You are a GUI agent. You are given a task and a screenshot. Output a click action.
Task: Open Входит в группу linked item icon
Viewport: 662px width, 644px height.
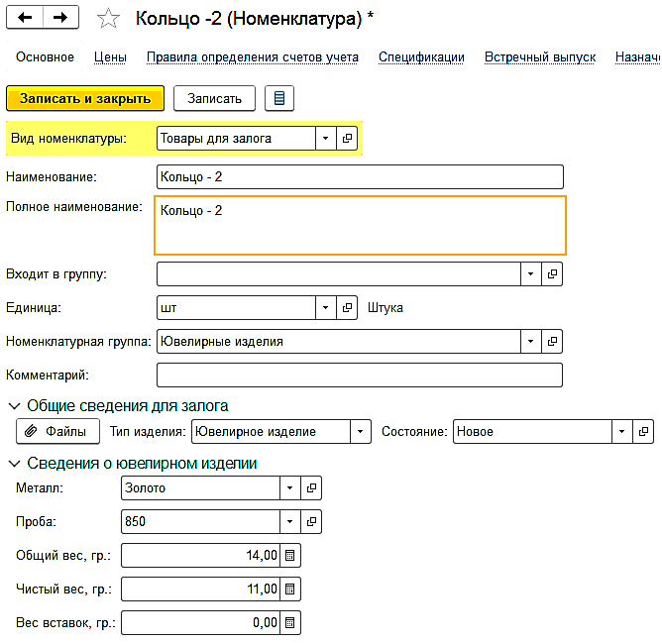tap(552, 273)
